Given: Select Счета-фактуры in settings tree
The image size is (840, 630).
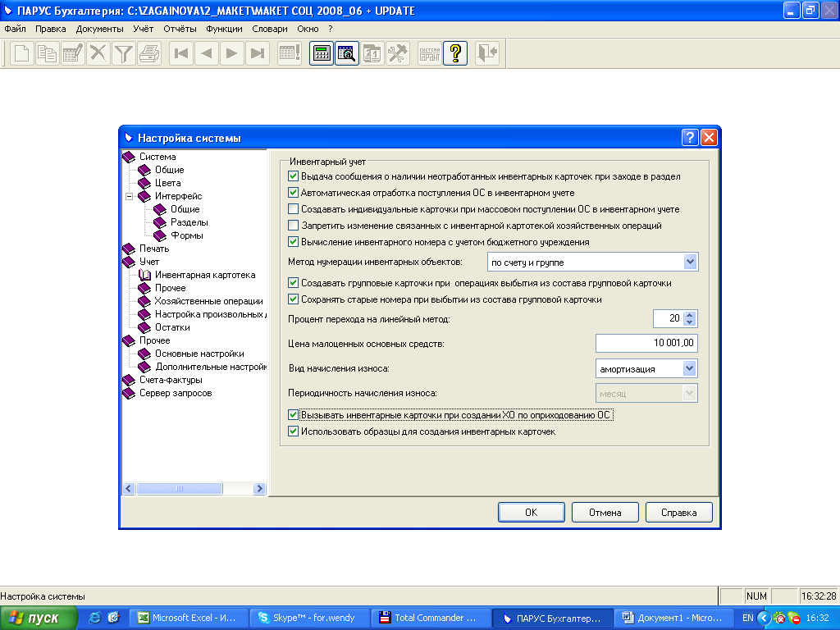Looking at the screenshot, I should coord(171,380).
